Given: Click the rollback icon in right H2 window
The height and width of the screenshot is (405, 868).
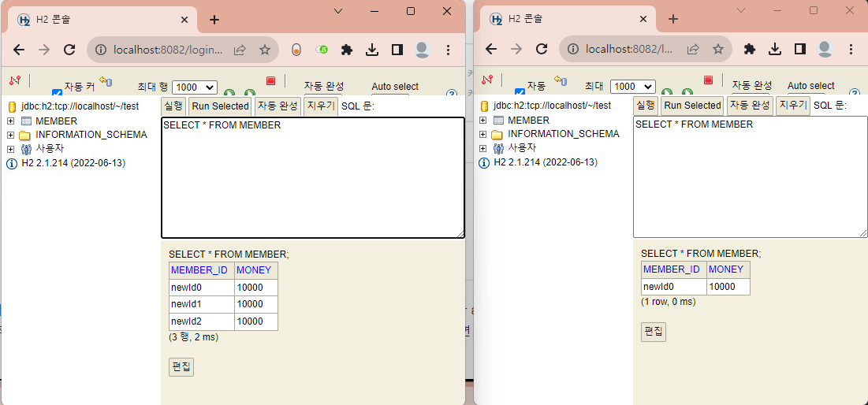Looking at the screenshot, I should click(x=561, y=81).
